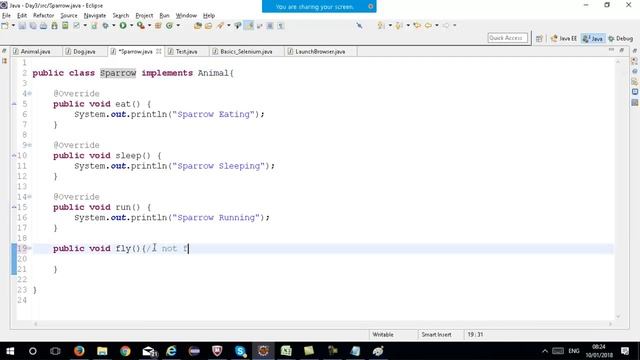Toggle Show Whitespace Characters icon
Screen dimensions: 640x360
click(x=280, y=26)
